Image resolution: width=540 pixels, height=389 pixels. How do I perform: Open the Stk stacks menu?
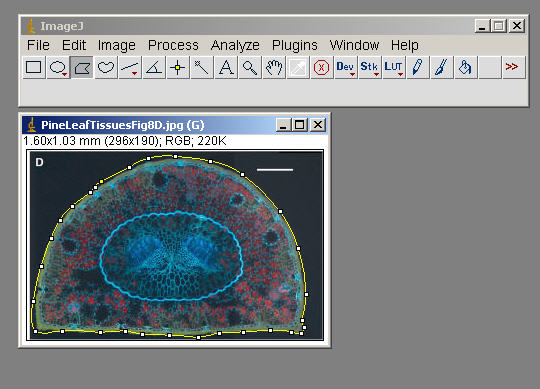click(x=370, y=67)
